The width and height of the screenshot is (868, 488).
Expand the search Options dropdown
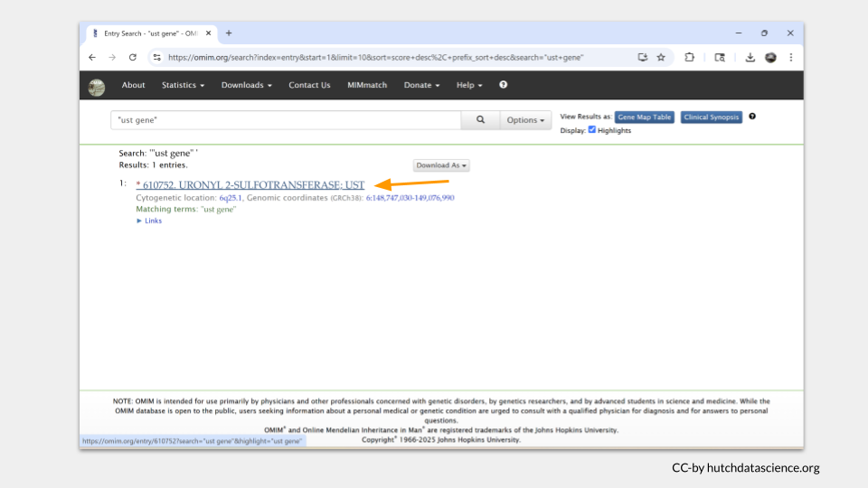(525, 120)
